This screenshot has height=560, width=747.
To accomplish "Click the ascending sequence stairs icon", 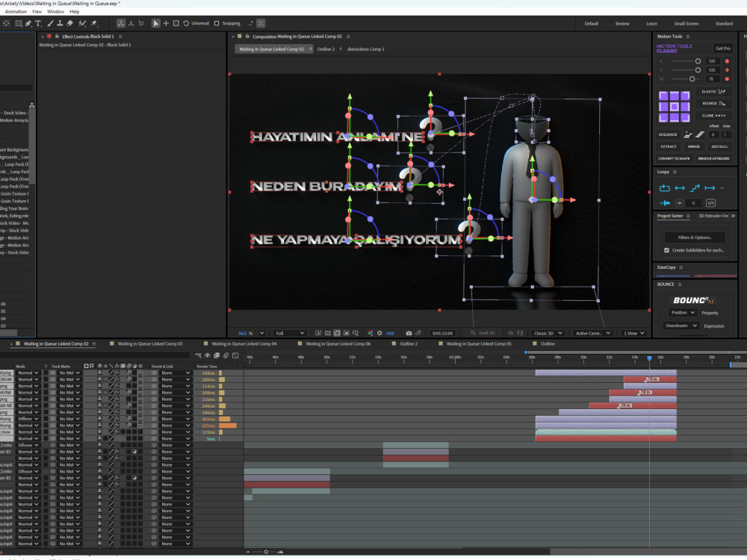I will (x=700, y=134).
